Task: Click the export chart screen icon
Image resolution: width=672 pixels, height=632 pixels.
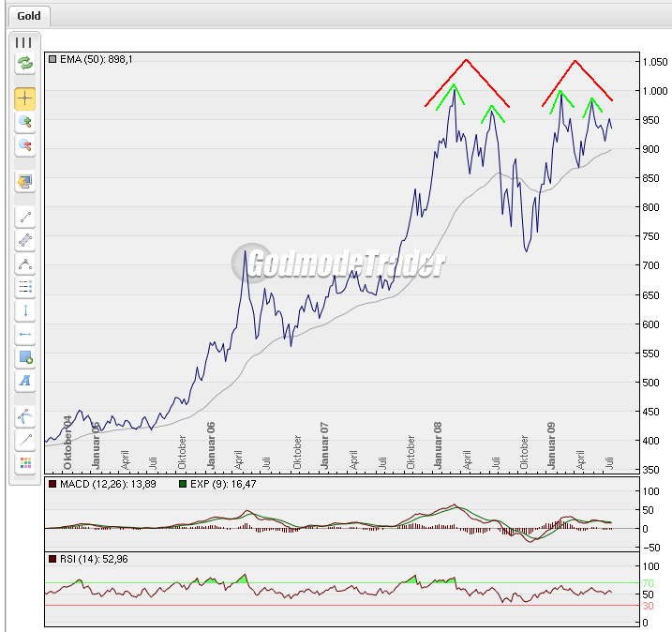Action: (24, 181)
